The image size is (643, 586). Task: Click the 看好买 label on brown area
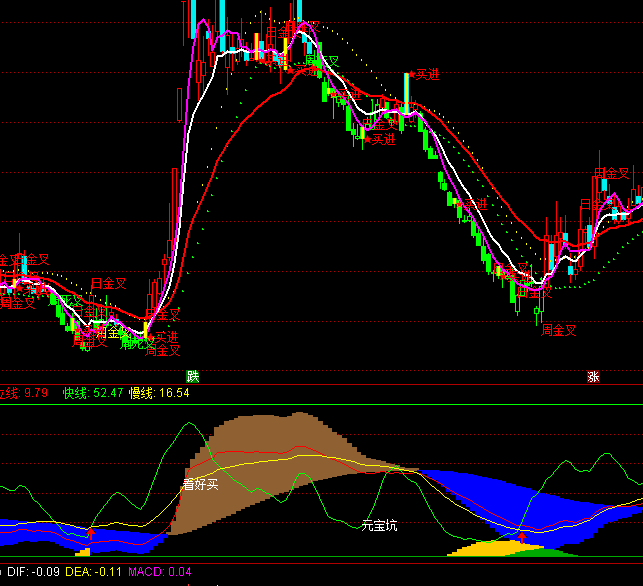click(x=200, y=485)
